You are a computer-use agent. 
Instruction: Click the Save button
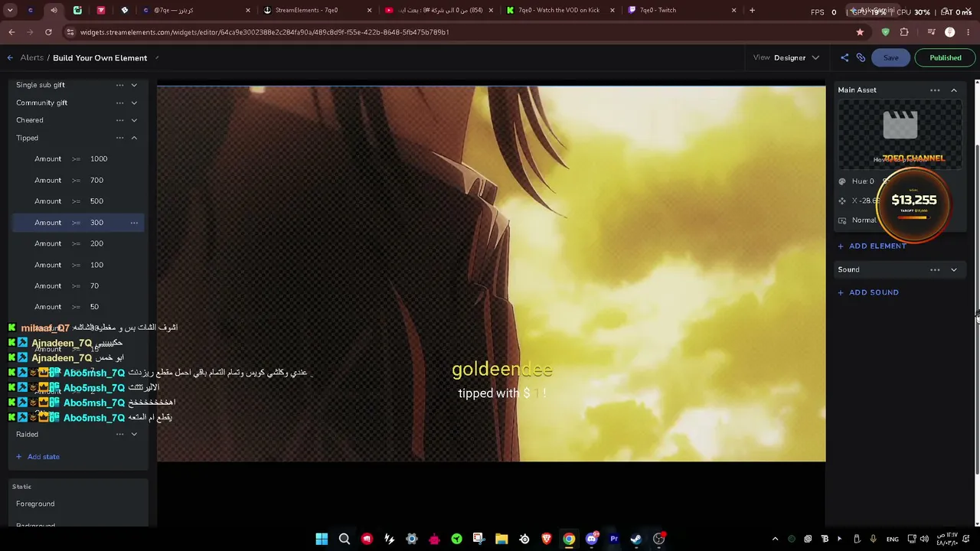pyautogui.click(x=890, y=58)
